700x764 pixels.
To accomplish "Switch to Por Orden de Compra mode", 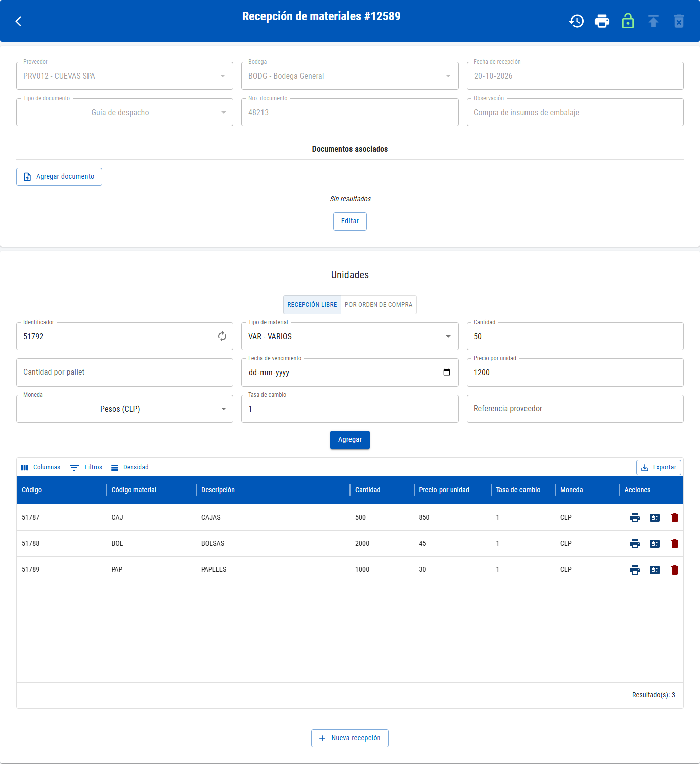I will click(x=379, y=305).
